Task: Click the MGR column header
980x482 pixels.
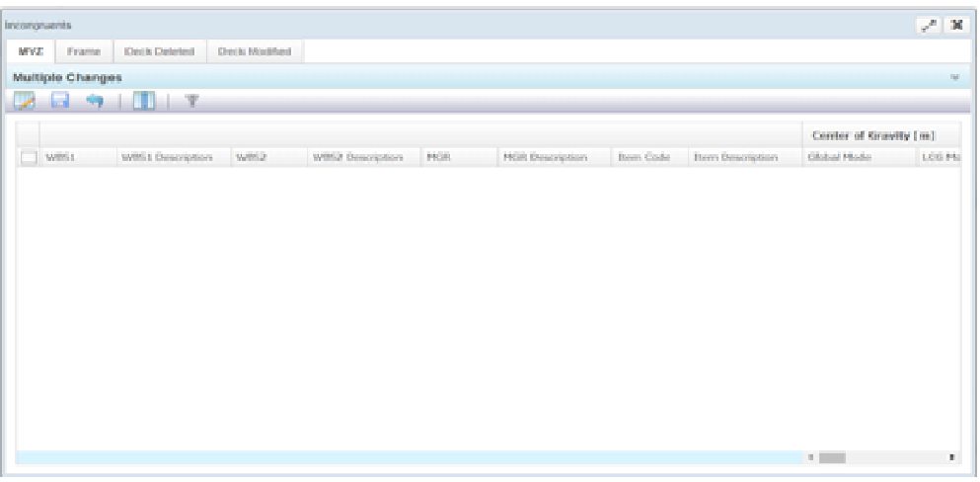Action: coord(459,158)
